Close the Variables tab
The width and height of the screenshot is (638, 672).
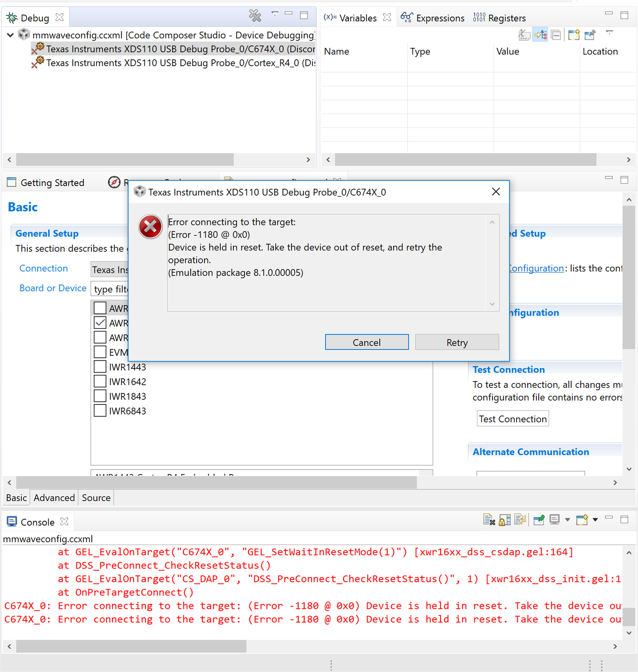[387, 18]
